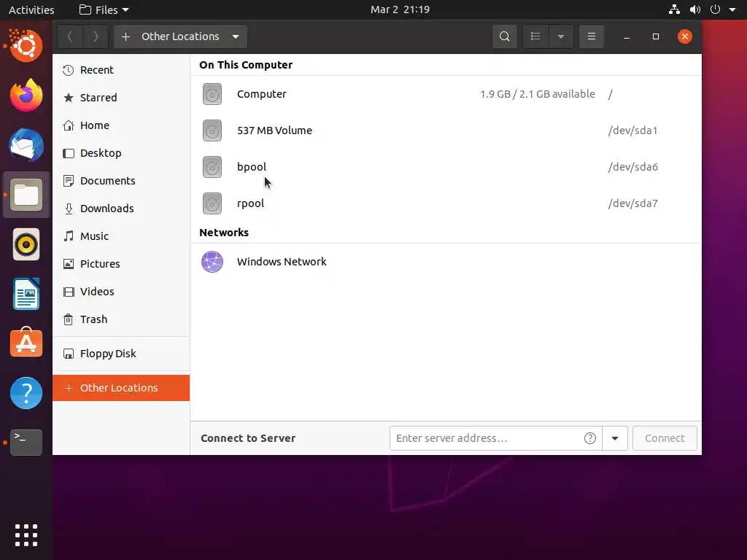
Task: Open Activities overview
Action: click(31, 9)
